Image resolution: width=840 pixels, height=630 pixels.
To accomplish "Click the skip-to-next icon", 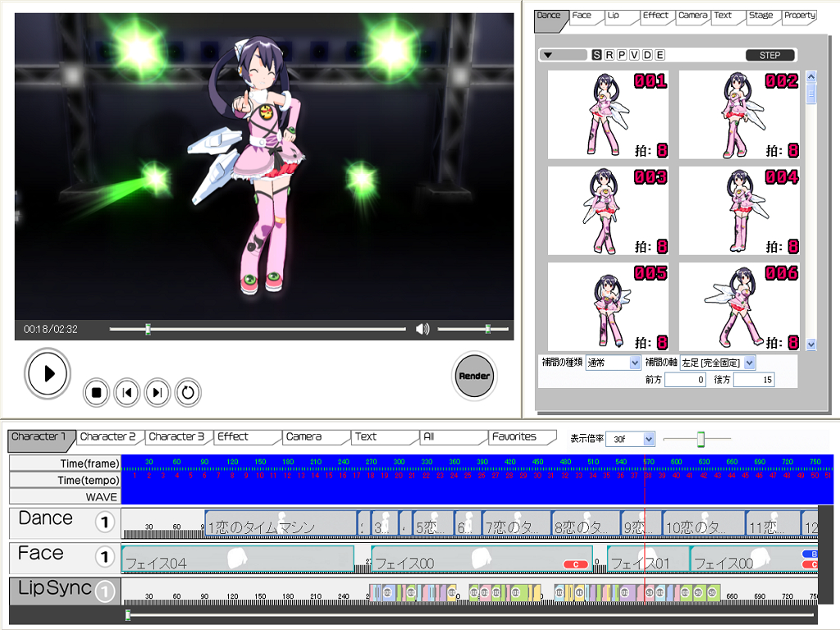I will click(157, 393).
